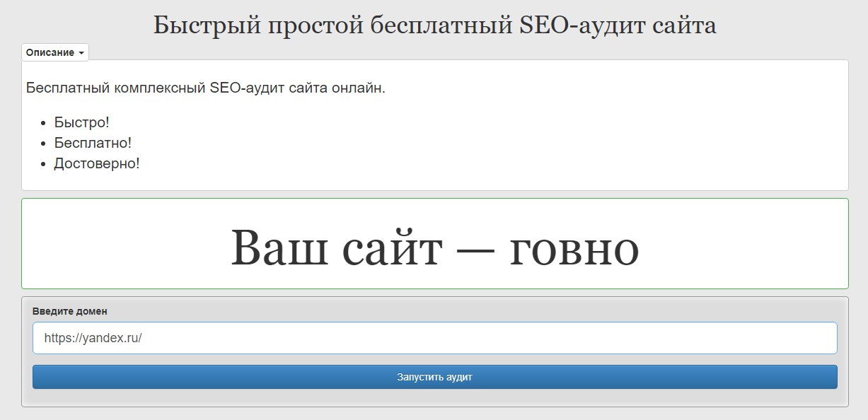Click the bullet item Быстро!
Viewport: 868px width, 420px height.
click(x=82, y=122)
